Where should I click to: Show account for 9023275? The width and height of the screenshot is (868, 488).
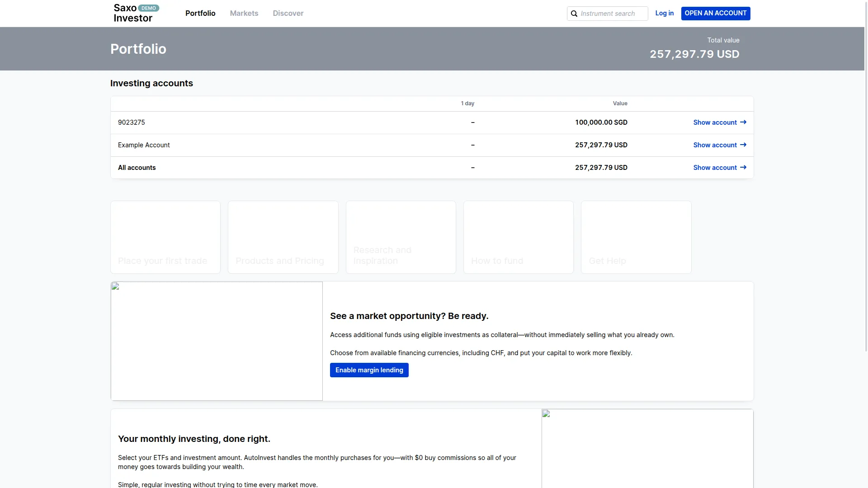tap(720, 122)
